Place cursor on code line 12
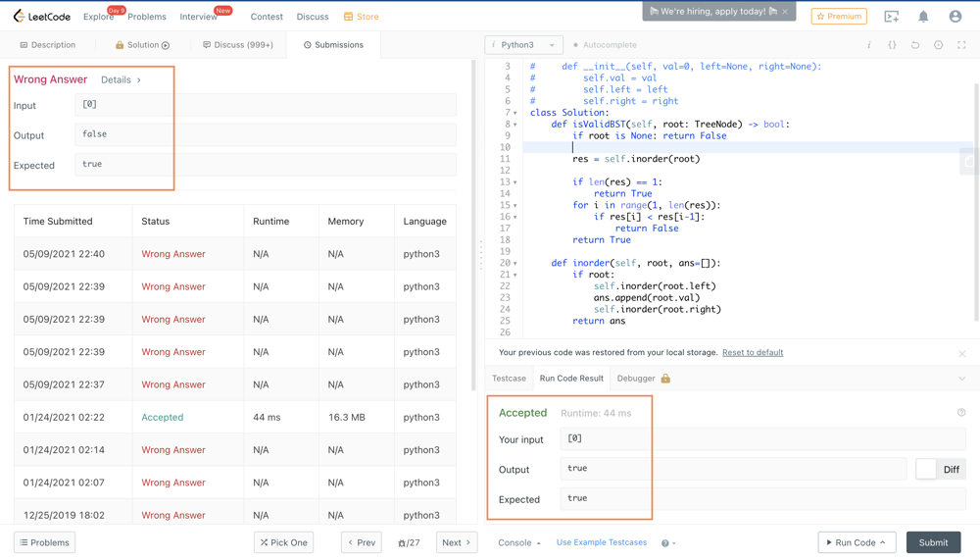Viewport: 980px width, 560px height. pos(747,171)
